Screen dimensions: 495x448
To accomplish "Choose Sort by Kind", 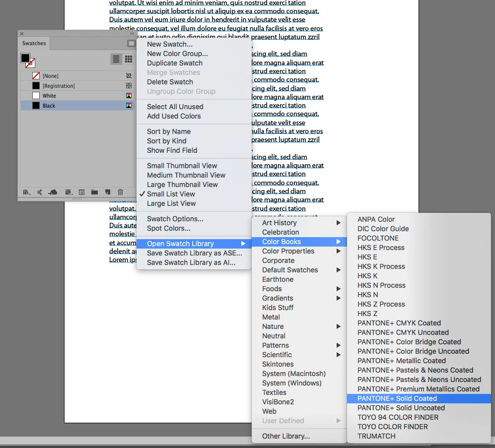I will pyautogui.click(x=194, y=141).
